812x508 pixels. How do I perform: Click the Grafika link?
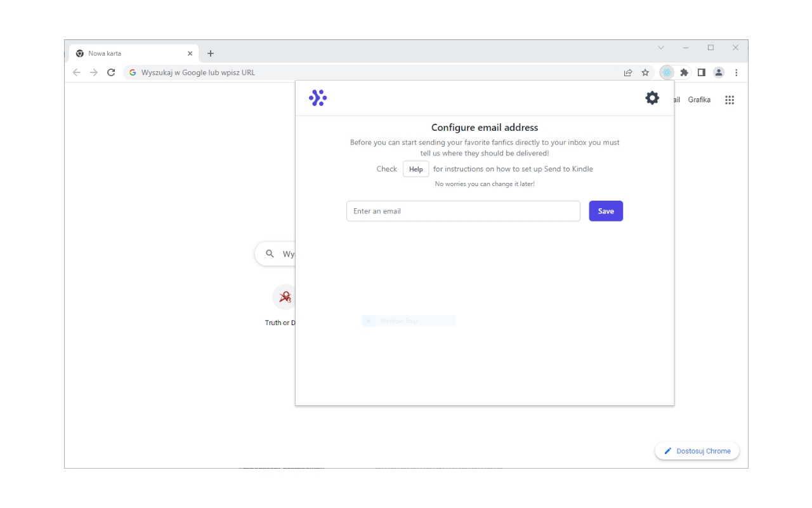coord(699,100)
